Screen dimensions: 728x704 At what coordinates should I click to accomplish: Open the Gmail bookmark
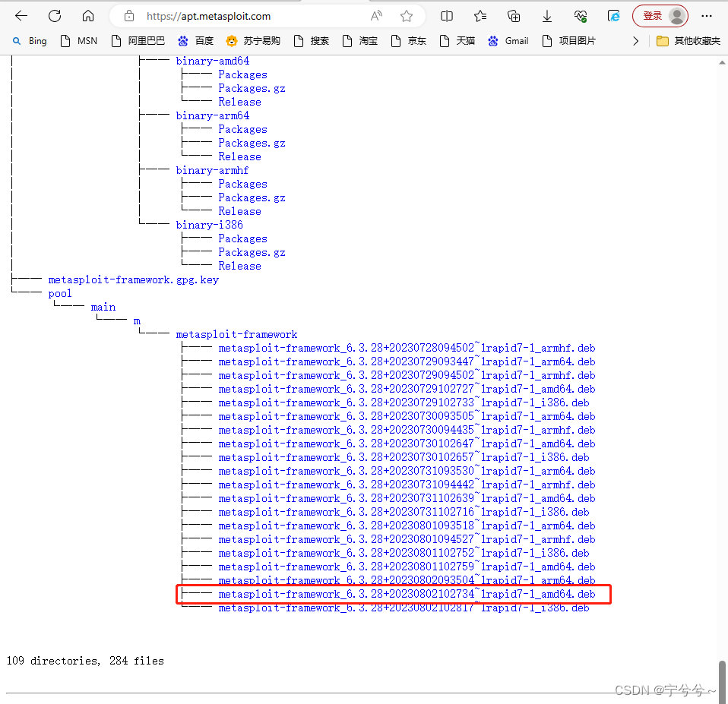[x=508, y=41]
